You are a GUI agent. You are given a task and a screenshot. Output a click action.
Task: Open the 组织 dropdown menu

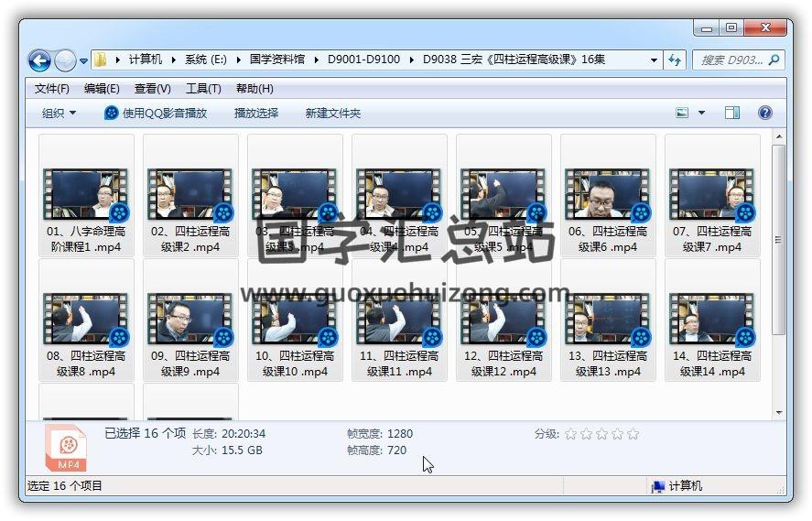pyautogui.click(x=59, y=113)
